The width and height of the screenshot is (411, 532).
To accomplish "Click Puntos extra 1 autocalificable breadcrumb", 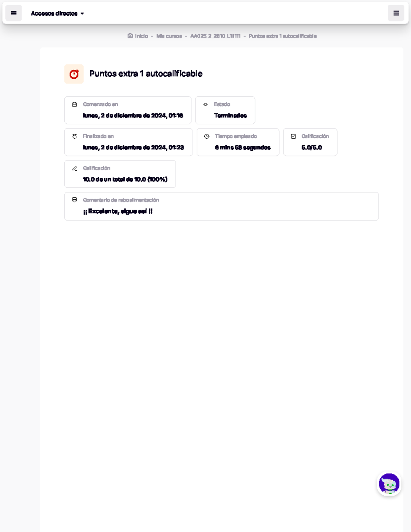I will click(x=283, y=36).
